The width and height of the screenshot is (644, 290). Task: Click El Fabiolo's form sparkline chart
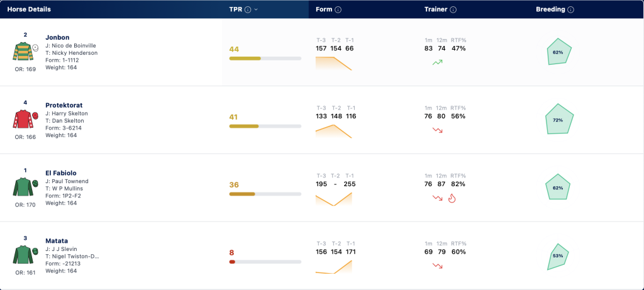coord(333,199)
